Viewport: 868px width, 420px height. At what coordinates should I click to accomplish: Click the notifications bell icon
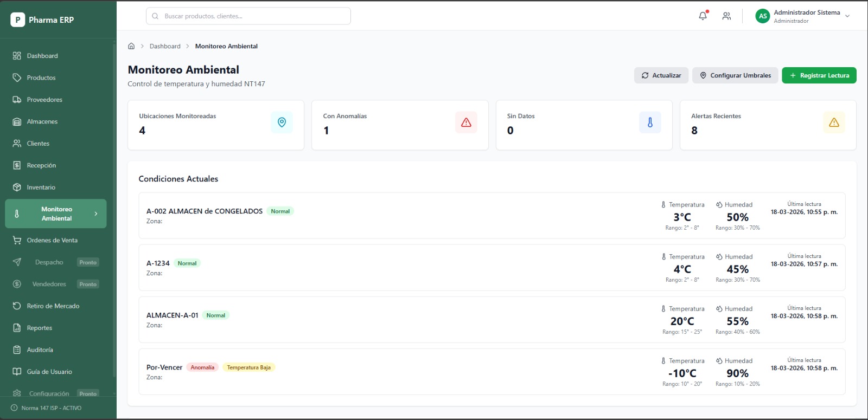coord(703,16)
